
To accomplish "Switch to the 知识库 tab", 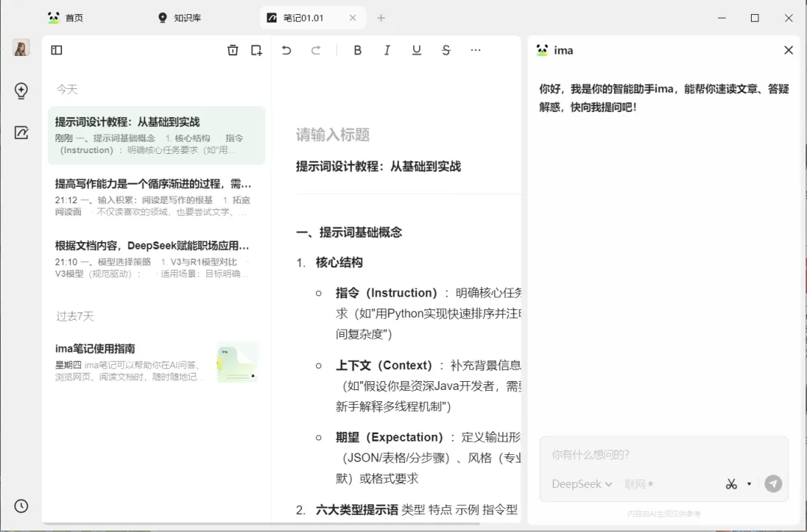I will click(179, 18).
